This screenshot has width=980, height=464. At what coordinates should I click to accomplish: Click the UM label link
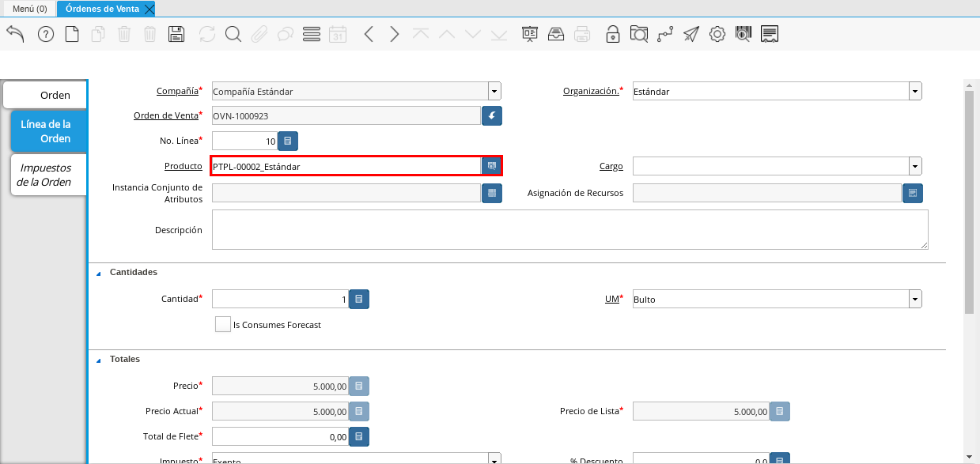click(611, 299)
